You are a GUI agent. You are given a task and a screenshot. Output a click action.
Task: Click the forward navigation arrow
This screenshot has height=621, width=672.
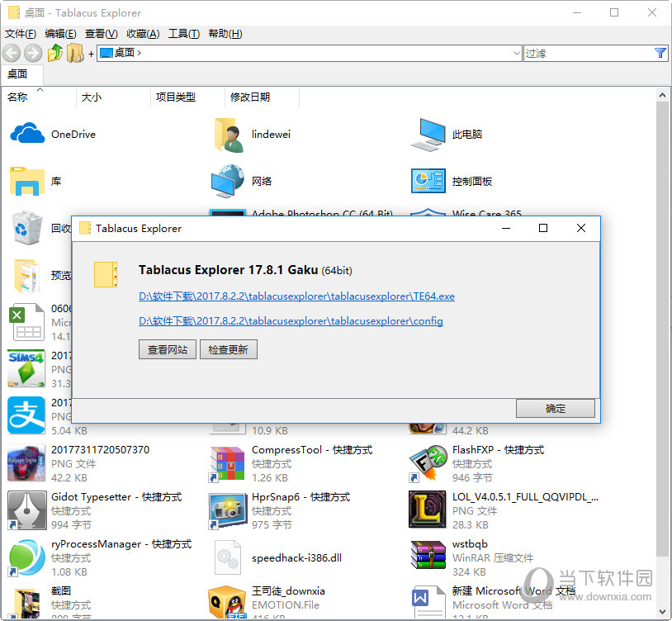[x=33, y=54]
